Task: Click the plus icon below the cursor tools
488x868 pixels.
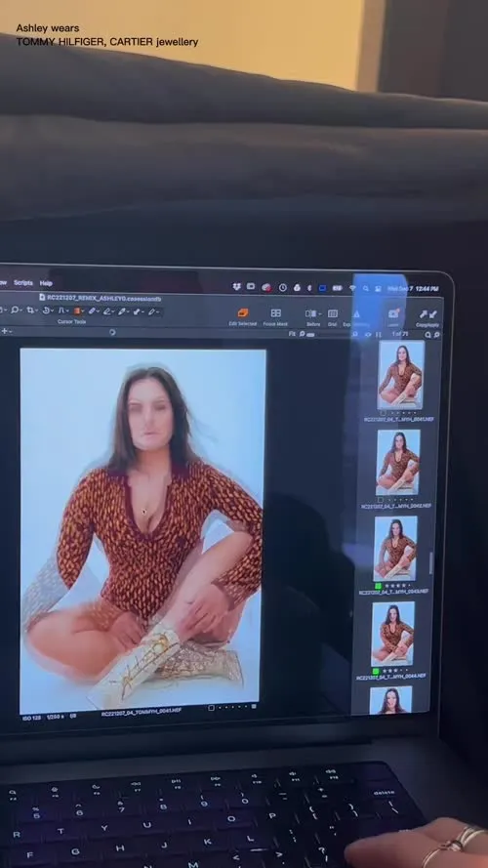Action: point(4,330)
